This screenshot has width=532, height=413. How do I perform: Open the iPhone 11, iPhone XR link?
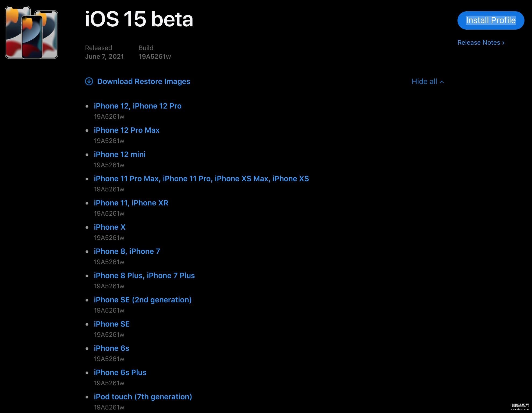tap(131, 203)
